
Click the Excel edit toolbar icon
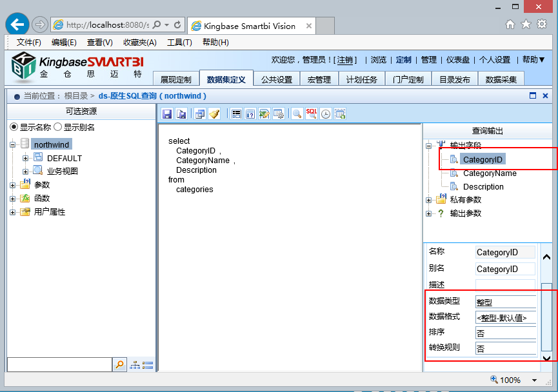pos(264,114)
